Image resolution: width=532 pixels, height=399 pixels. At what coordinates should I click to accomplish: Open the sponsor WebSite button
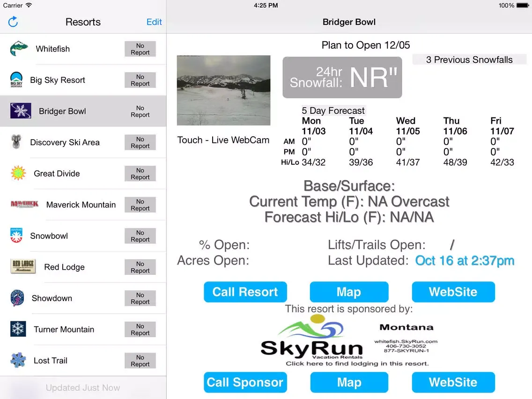453,382
